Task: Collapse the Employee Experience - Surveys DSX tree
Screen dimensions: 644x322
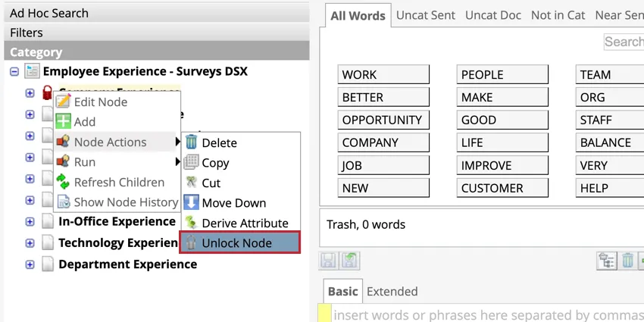Action: (x=14, y=71)
